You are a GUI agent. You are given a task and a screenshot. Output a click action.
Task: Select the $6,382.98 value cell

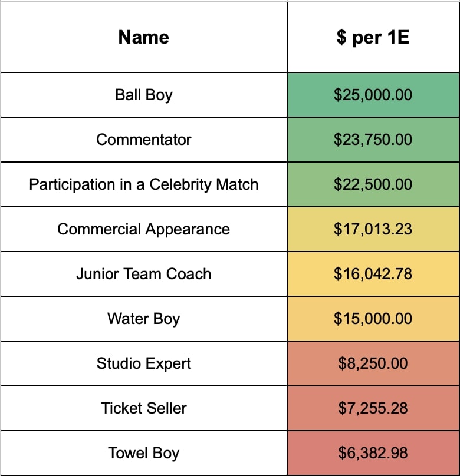pyautogui.click(x=373, y=453)
